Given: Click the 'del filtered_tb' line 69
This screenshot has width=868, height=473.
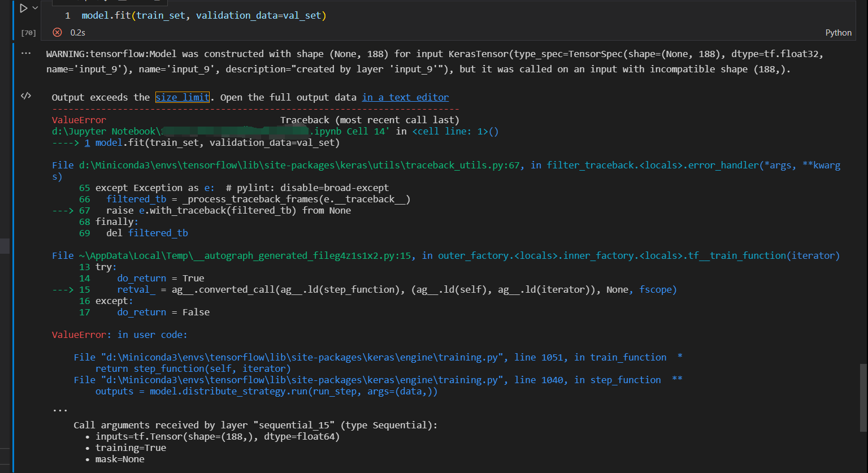Looking at the screenshot, I should (147, 233).
